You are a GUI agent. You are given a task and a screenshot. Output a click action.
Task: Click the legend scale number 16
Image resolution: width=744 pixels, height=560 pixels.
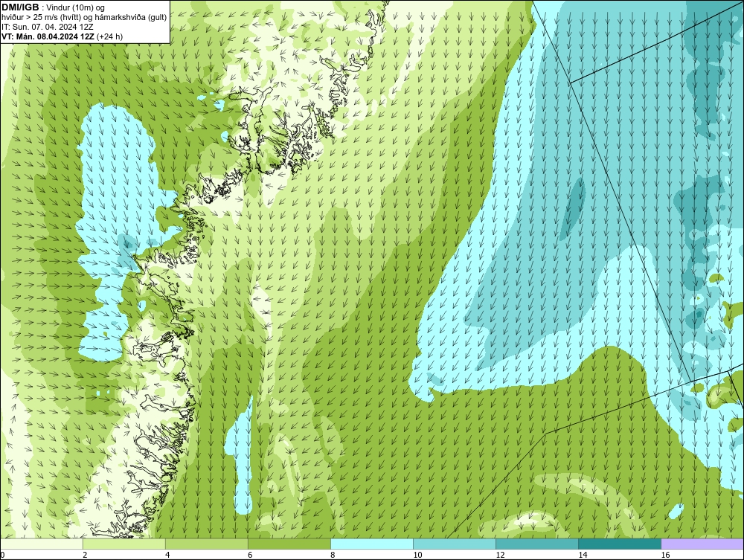[x=664, y=555]
